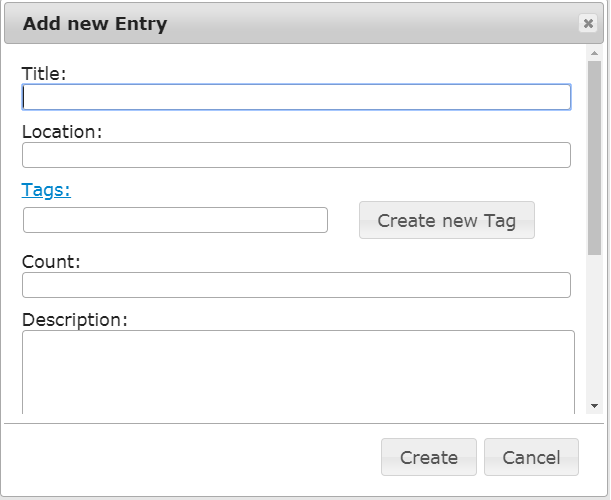
Task: Click the Add new Entry title bar
Action: click(300, 24)
